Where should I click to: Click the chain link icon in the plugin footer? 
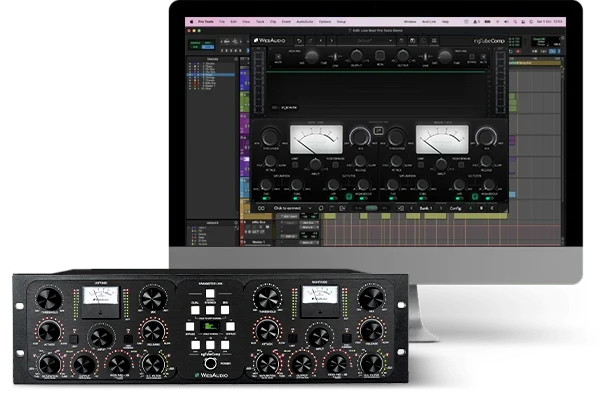point(261,208)
